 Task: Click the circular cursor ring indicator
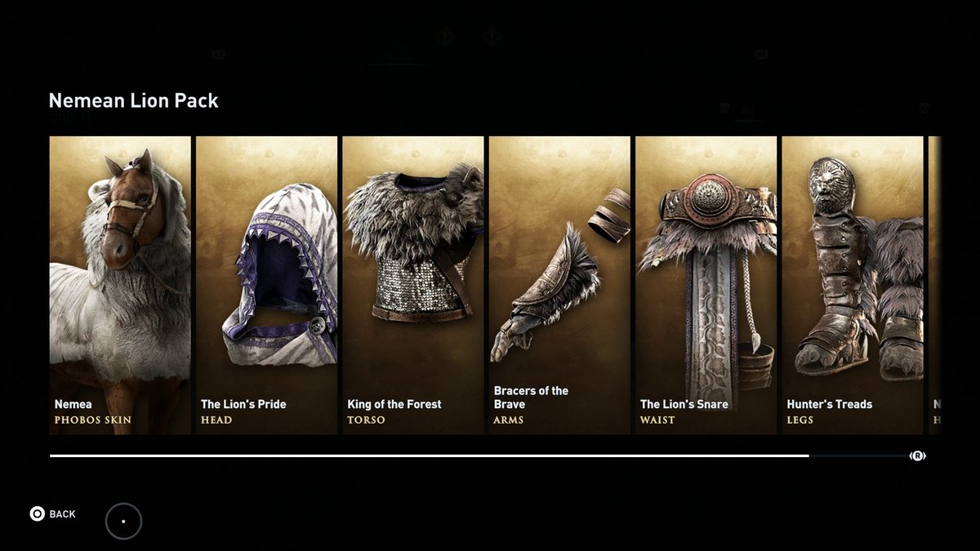coord(123,521)
